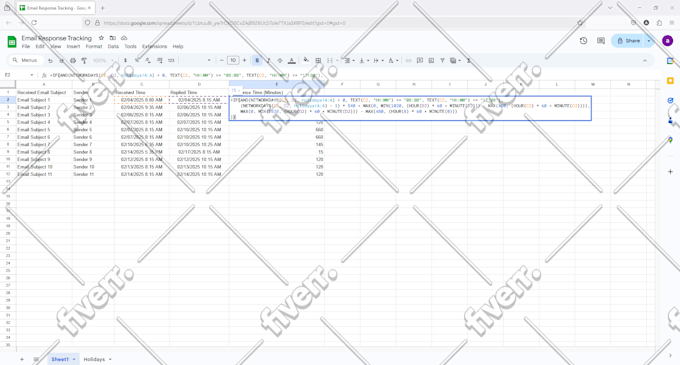The width and height of the screenshot is (680, 365).
Task: Activate the paint format roller
Action: (x=84, y=61)
